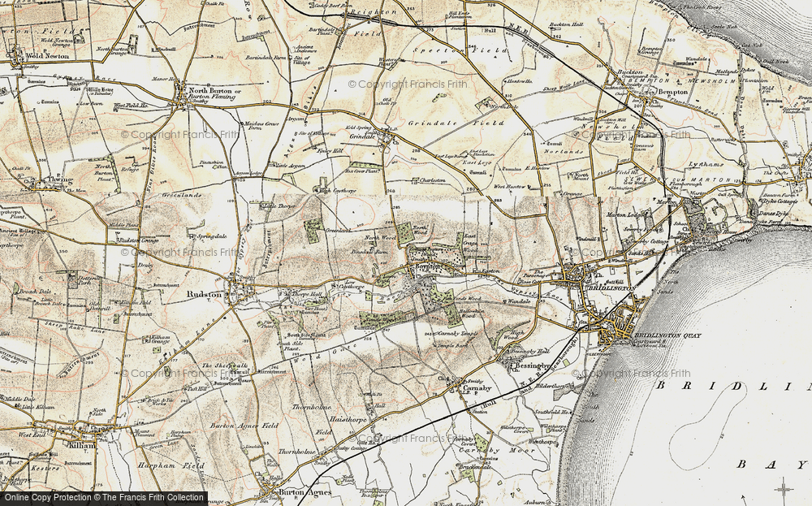This screenshot has height=506, width=812.
Task: Click the Carnaby Moor label
Action: [497, 451]
